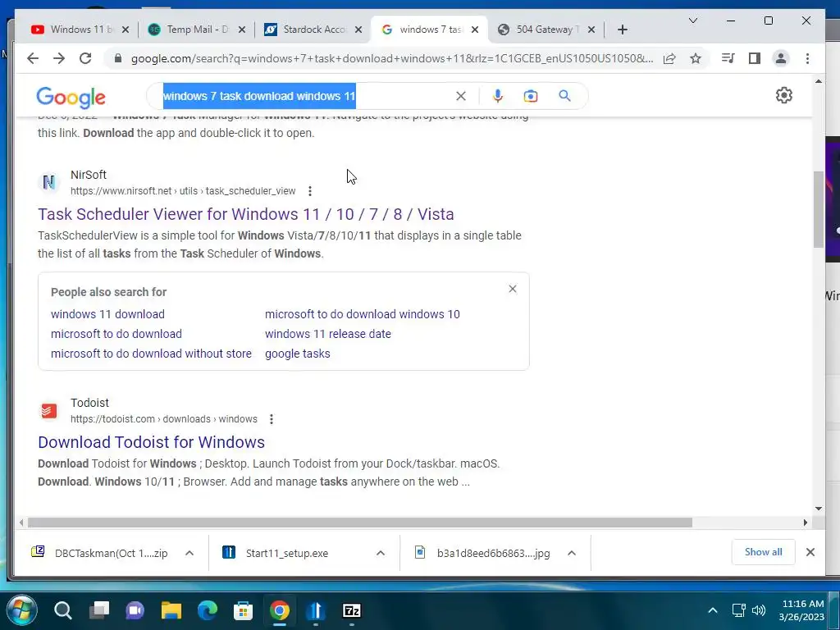
Task: Click 'microsoft to do download without store'
Action: coord(151,354)
